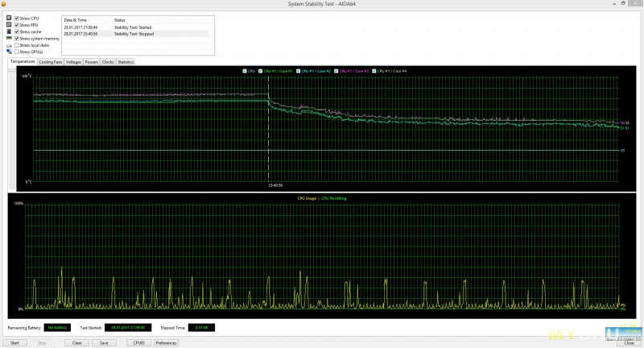This screenshot has width=644, height=348.
Task: Click the 28.01.2017 21:09:49 log date cell
Action: point(81,27)
